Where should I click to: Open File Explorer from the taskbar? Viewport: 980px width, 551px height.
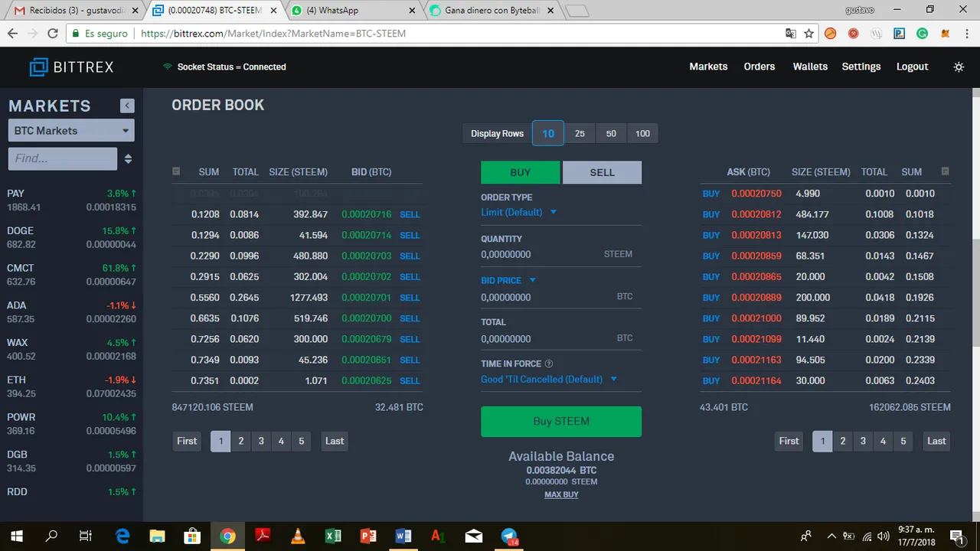157,536
